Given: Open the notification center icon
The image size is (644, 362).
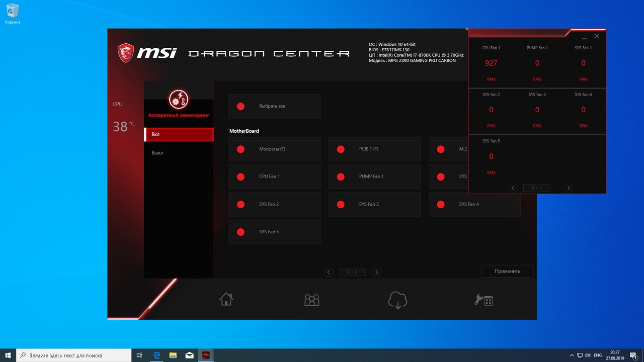Looking at the screenshot, I should tap(633, 355).
